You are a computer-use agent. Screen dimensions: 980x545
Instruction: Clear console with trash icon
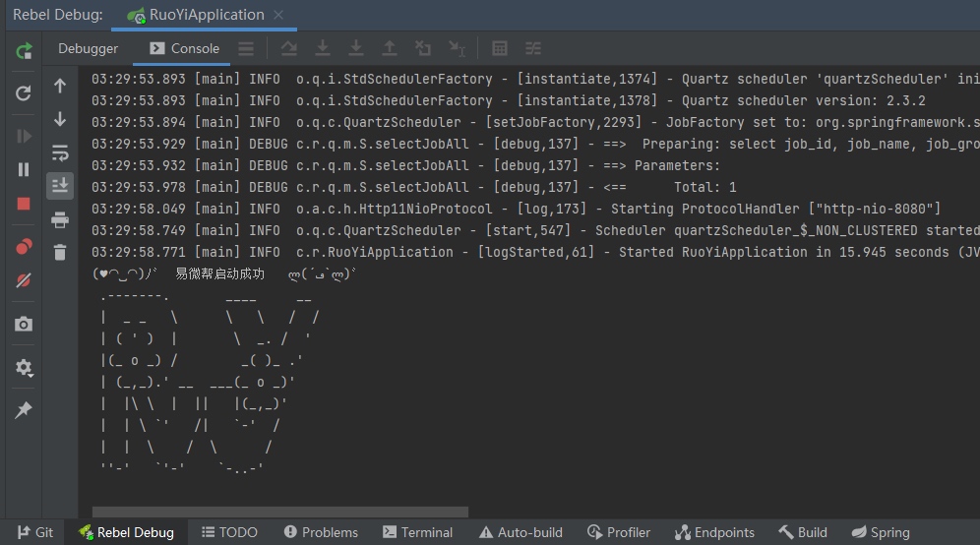click(60, 253)
